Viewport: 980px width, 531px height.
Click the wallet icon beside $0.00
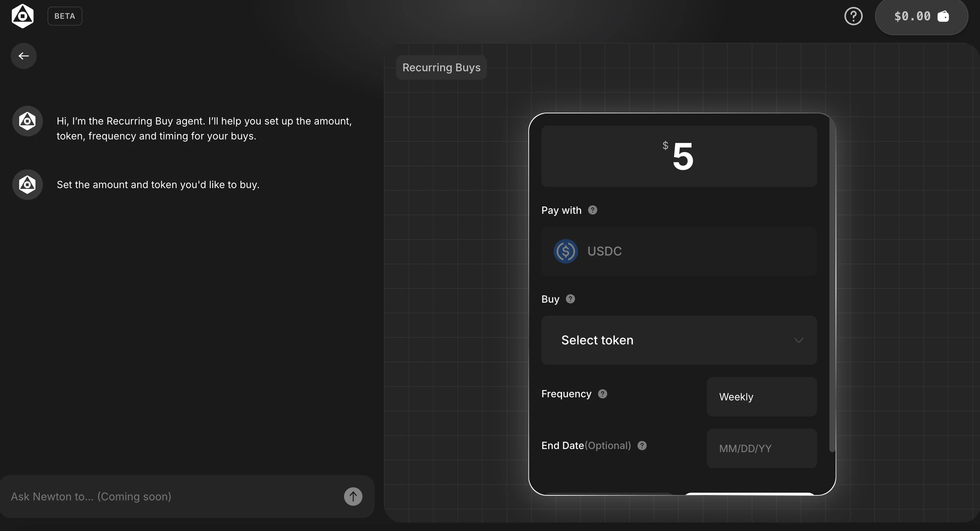(x=943, y=16)
